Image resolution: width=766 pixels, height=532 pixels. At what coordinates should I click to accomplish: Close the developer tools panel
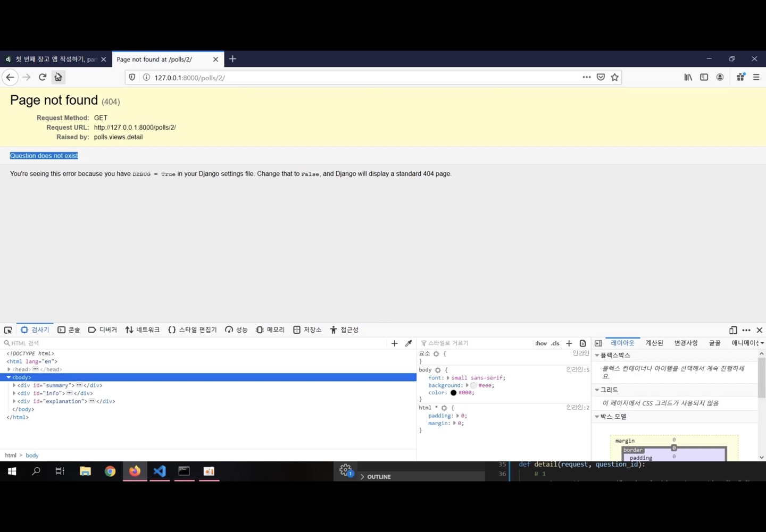coord(760,330)
